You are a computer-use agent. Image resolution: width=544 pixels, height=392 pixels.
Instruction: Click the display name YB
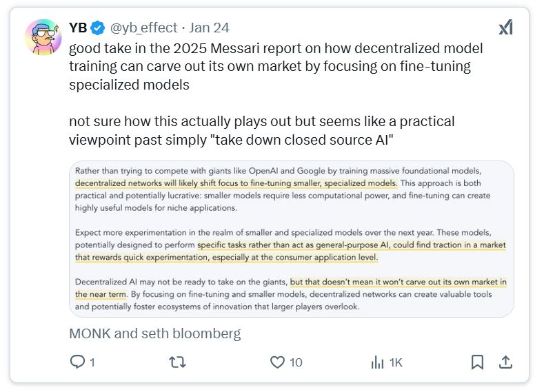(78, 28)
